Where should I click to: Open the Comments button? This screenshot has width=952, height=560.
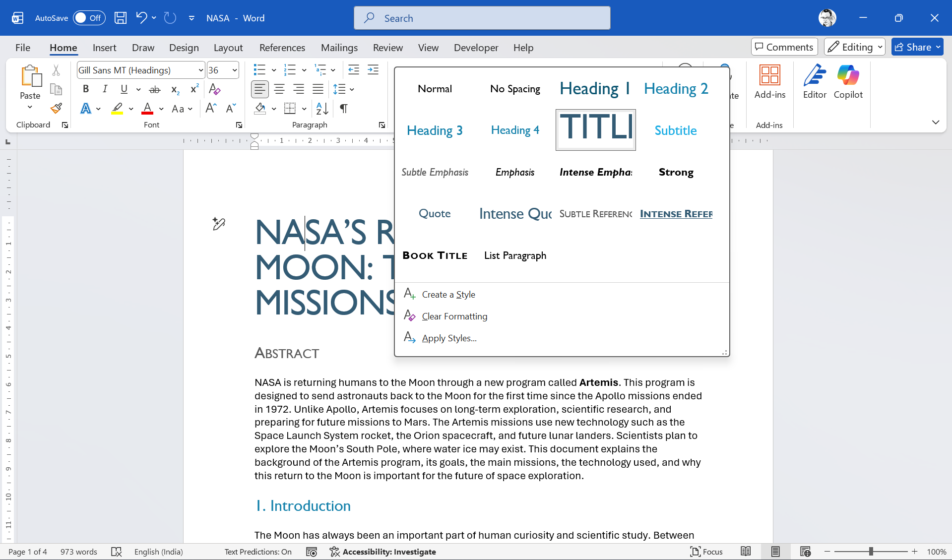point(784,47)
